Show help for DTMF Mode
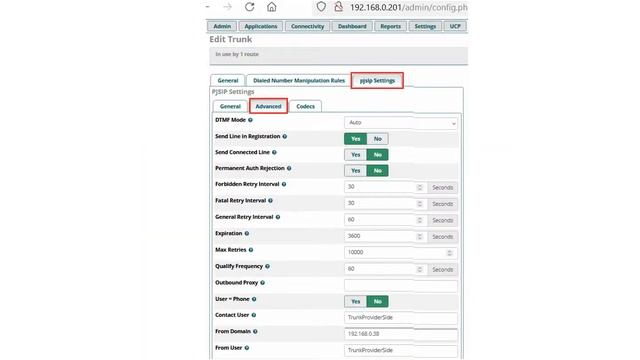Screen dimensions: 640x360 click(x=250, y=120)
